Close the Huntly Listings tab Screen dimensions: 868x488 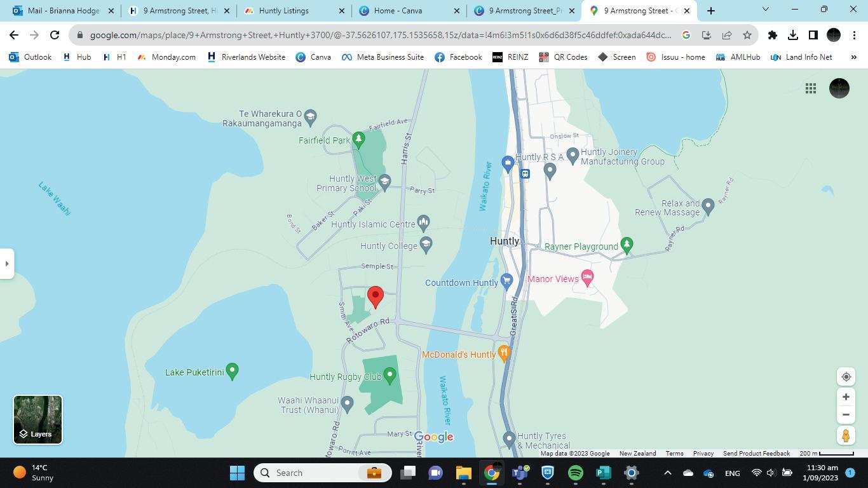342,11
